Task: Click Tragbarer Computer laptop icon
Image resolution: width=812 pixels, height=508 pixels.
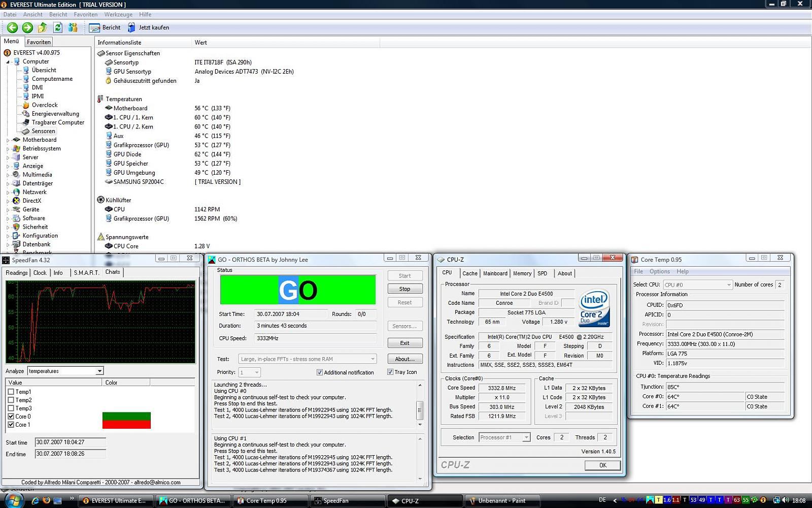Action: point(26,122)
